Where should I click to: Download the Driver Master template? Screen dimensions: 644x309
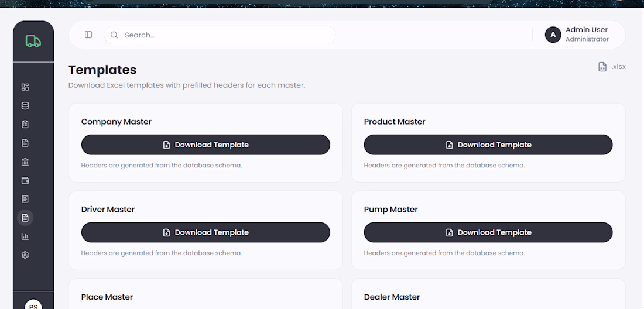point(205,232)
